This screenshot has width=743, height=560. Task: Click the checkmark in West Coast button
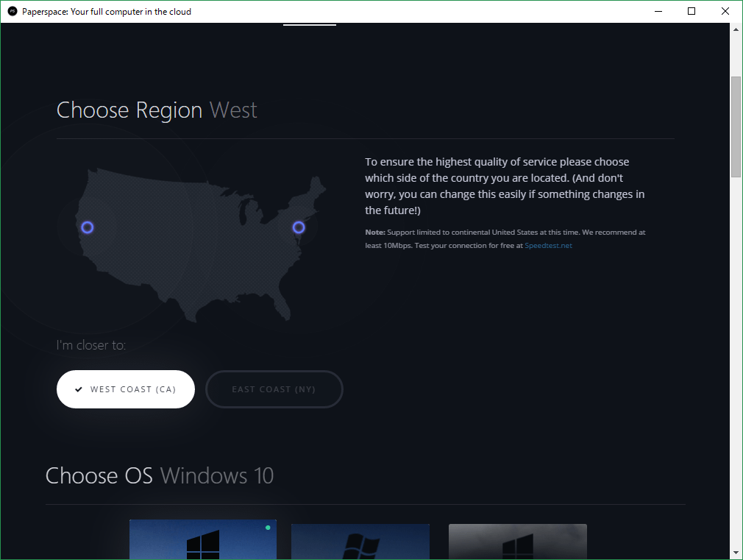(x=79, y=389)
